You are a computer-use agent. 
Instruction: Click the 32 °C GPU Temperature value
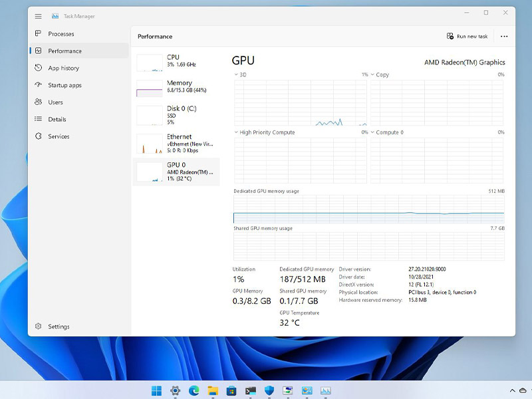289,323
